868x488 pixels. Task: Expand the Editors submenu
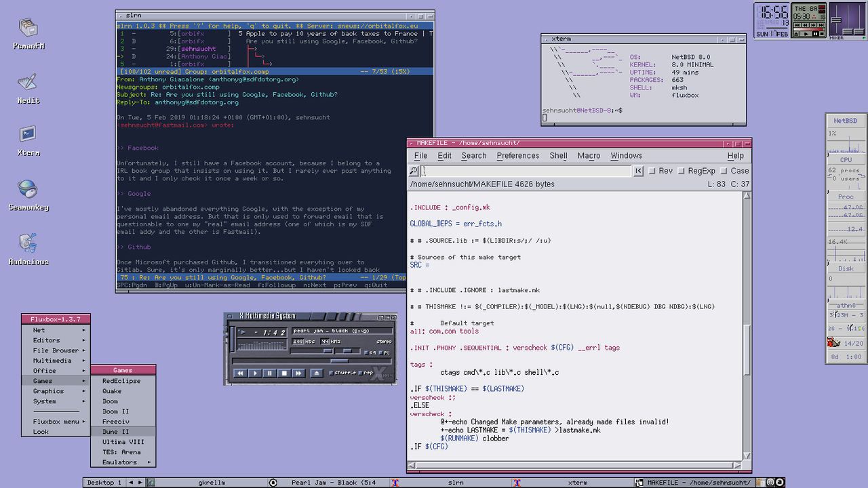click(56, 340)
